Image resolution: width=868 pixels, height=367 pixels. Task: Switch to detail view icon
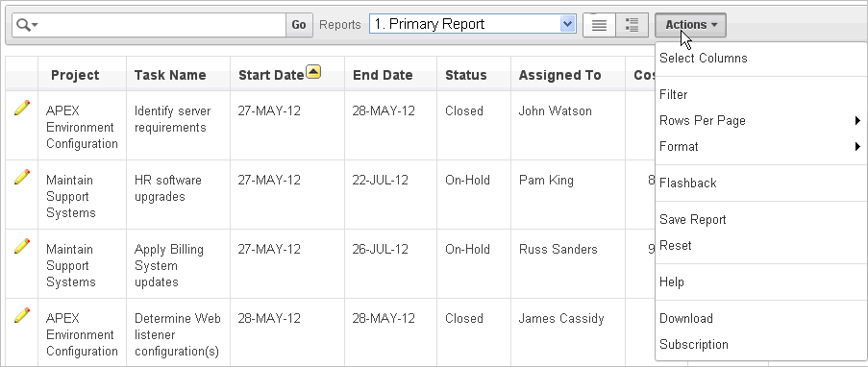tap(632, 25)
